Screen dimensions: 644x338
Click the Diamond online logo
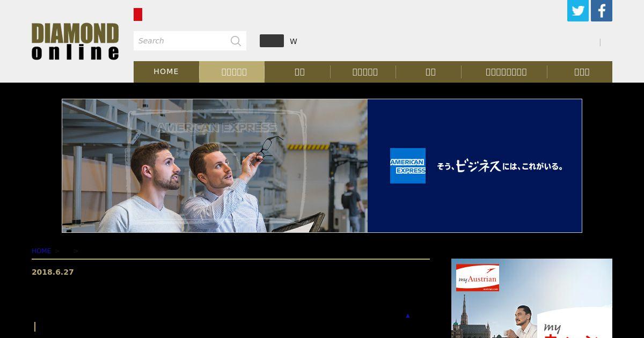(x=75, y=41)
